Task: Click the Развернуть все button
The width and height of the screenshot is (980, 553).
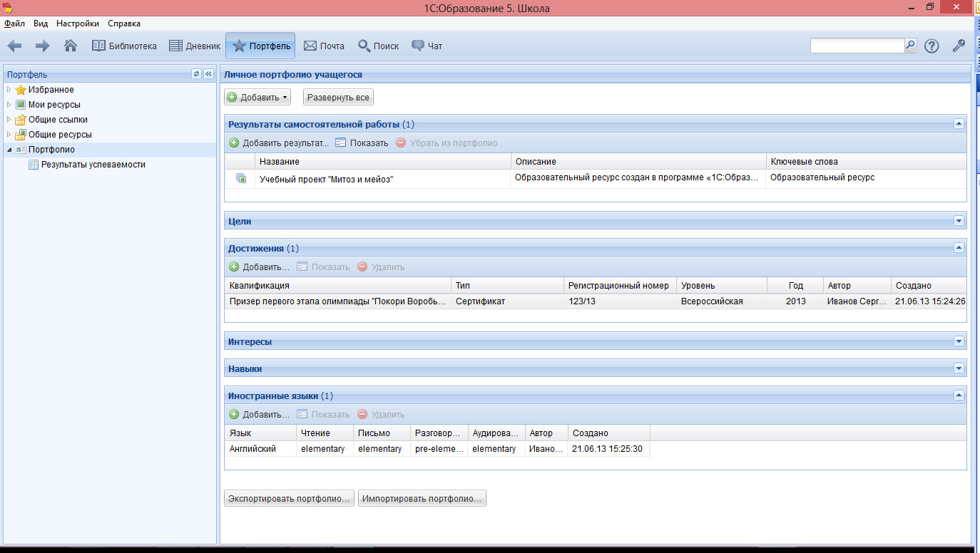Action: click(x=338, y=97)
